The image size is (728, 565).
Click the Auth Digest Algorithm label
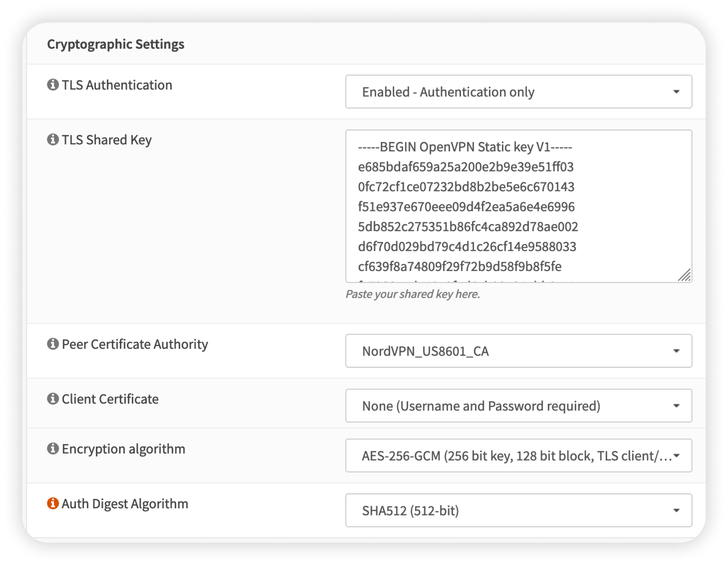(125, 504)
